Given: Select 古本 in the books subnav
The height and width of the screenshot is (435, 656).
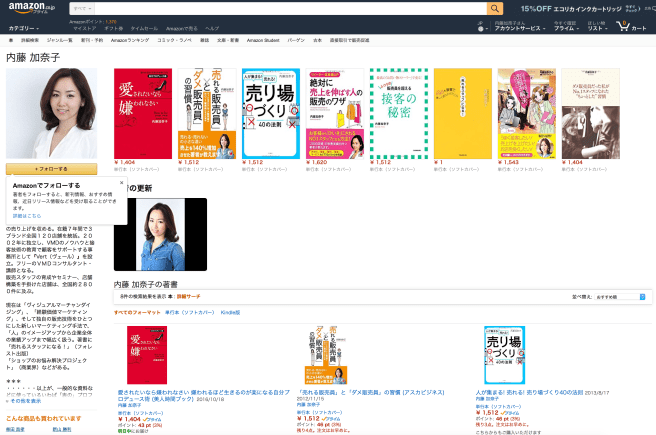Looking at the screenshot, I should point(318,40).
